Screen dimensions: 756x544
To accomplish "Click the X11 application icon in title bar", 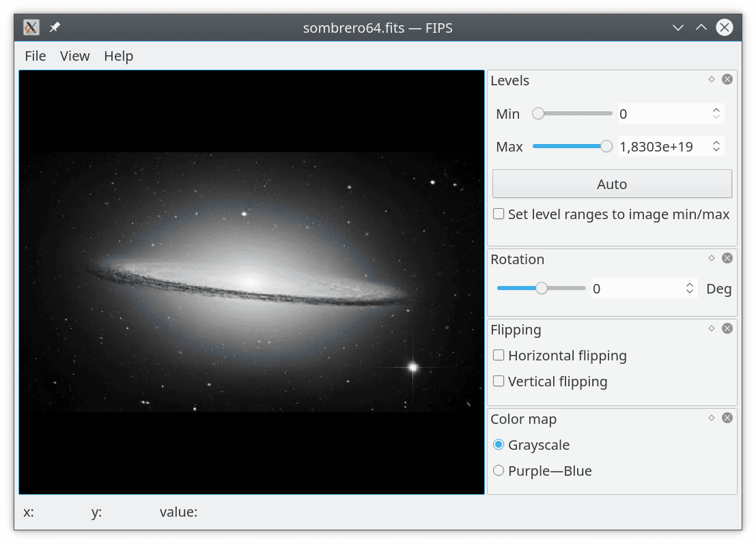I will 31,27.
